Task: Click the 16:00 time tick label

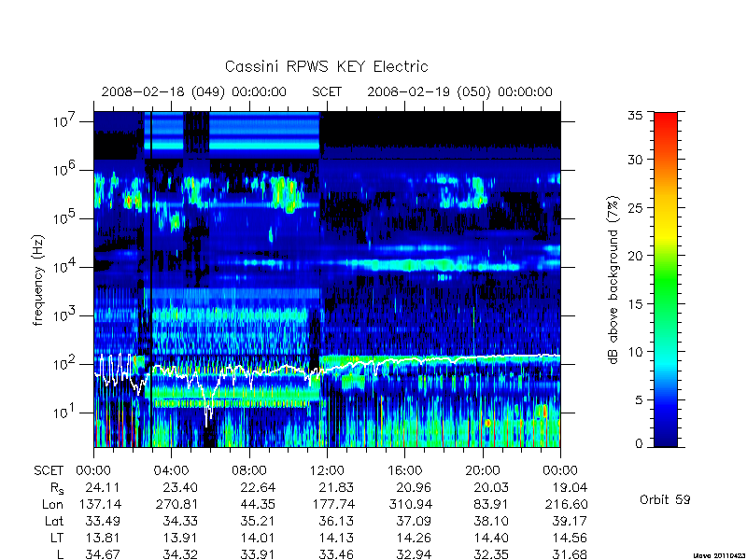Action: (405, 470)
